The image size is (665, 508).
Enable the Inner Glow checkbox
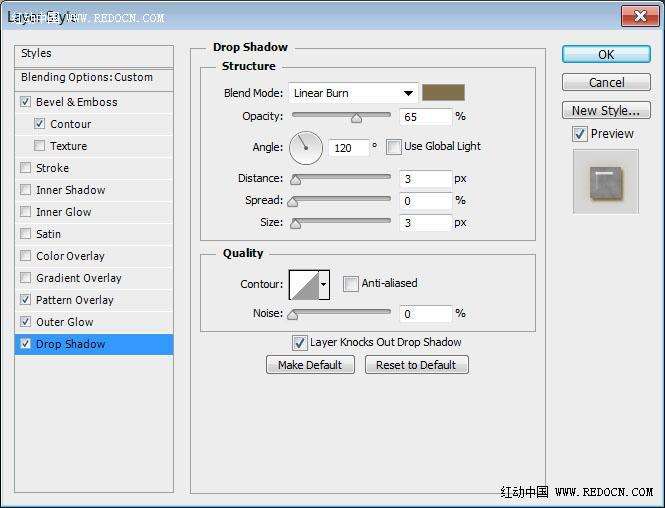click(25, 212)
